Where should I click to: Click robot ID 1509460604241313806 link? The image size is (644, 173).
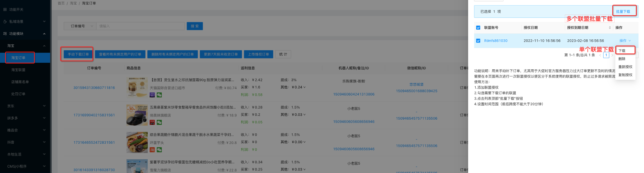(354, 94)
